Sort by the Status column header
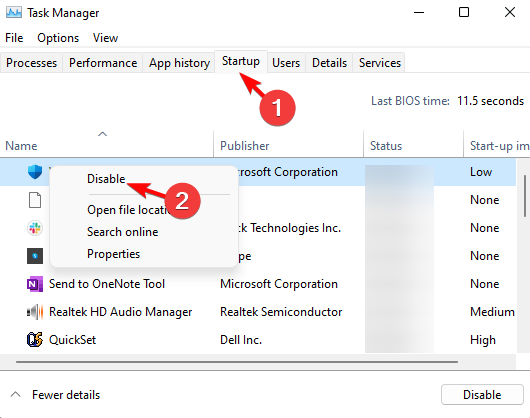Viewport: 530px width, 418px height. [413, 144]
